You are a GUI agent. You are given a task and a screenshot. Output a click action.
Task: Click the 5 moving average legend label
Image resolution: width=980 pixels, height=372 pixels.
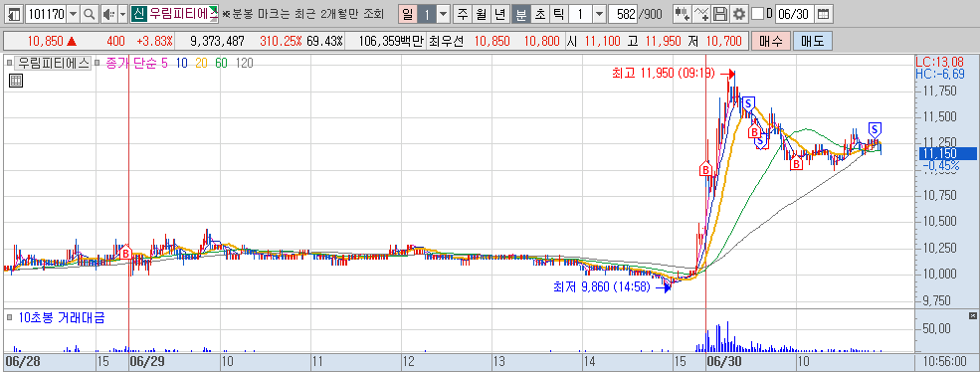pos(164,63)
